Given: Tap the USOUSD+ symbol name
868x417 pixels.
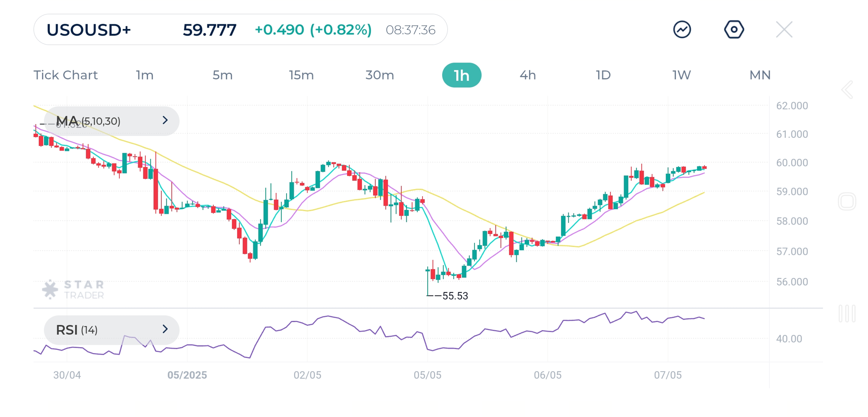Looking at the screenshot, I should click(x=89, y=30).
